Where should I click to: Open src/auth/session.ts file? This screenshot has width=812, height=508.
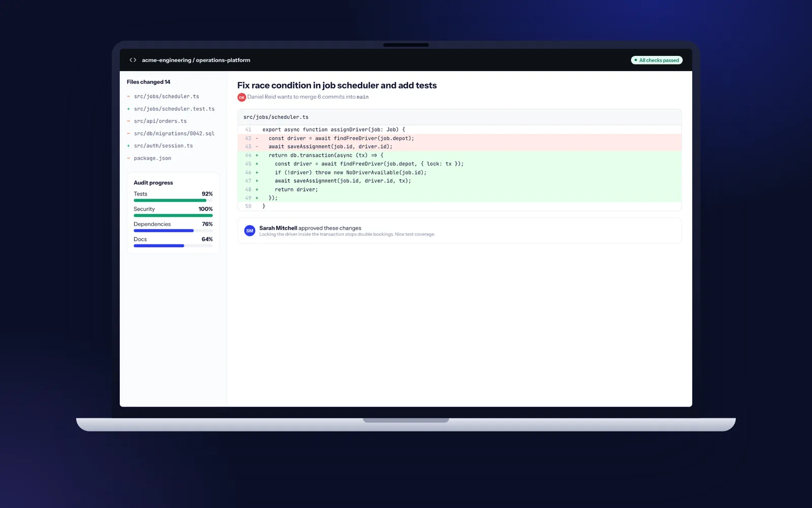[163, 146]
